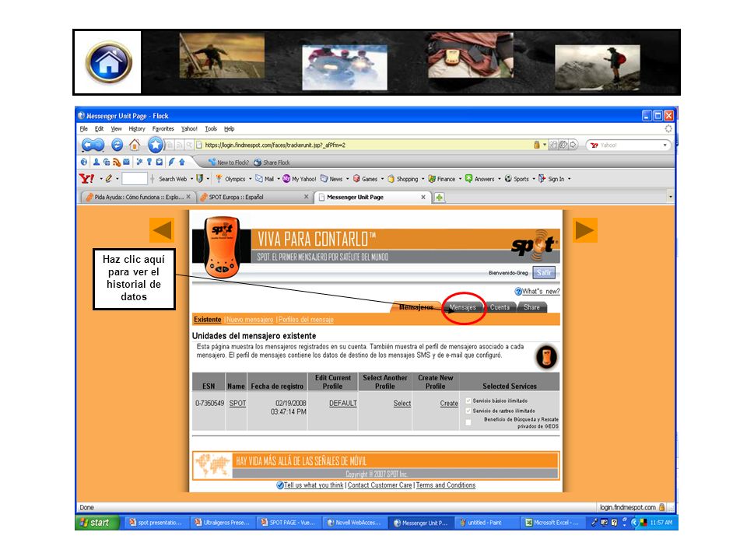Switch to the SPOT Europa :: Español tab
The height and width of the screenshot is (560, 747).
pyautogui.click(x=254, y=197)
